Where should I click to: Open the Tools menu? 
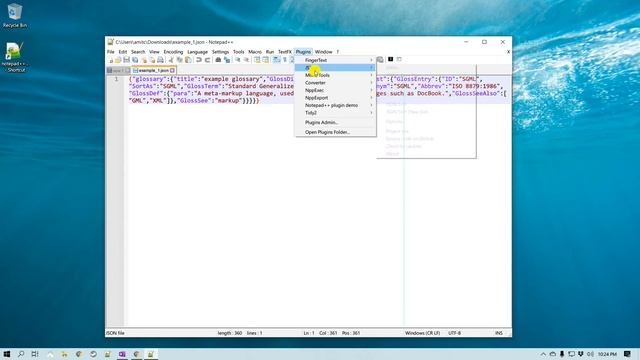click(x=239, y=52)
